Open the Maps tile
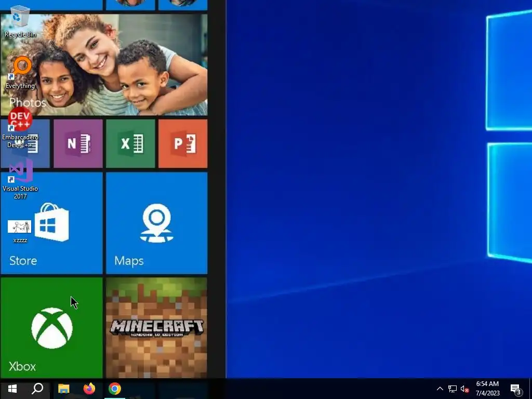The height and width of the screenshot is (399, 532). pyautogui.click(x=157, y=223)
